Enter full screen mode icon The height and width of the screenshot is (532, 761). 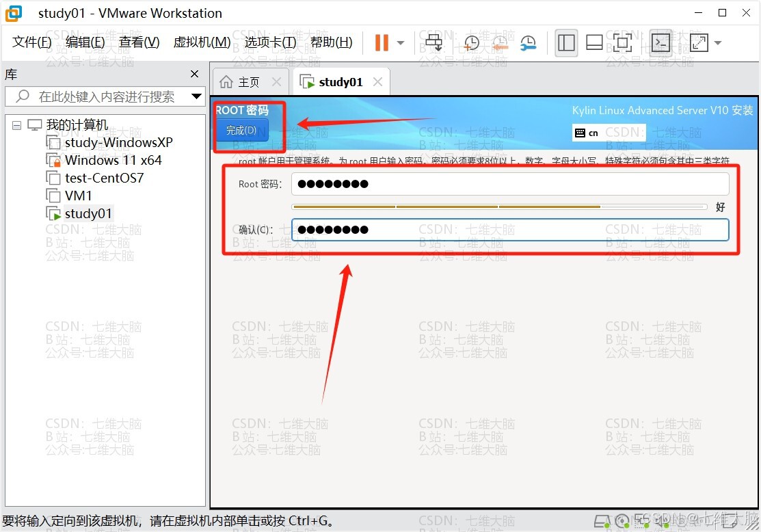[x=623, y=42]
